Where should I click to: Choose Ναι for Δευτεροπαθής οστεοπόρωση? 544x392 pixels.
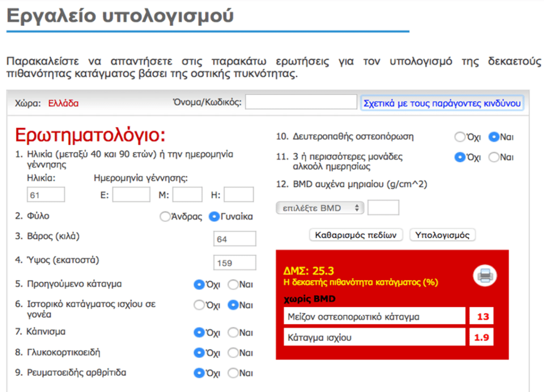pos(494,137)
